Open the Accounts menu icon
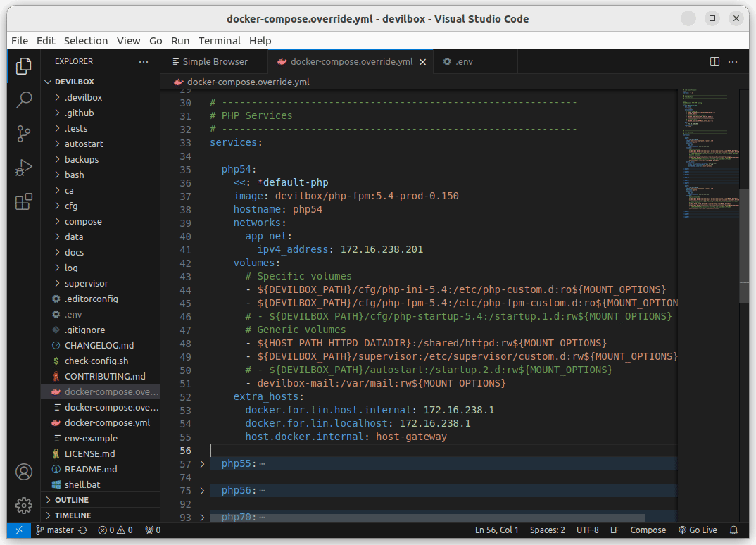Image resolution: width=756 pixels, height=545 pixels. click(x=24, y=471)
